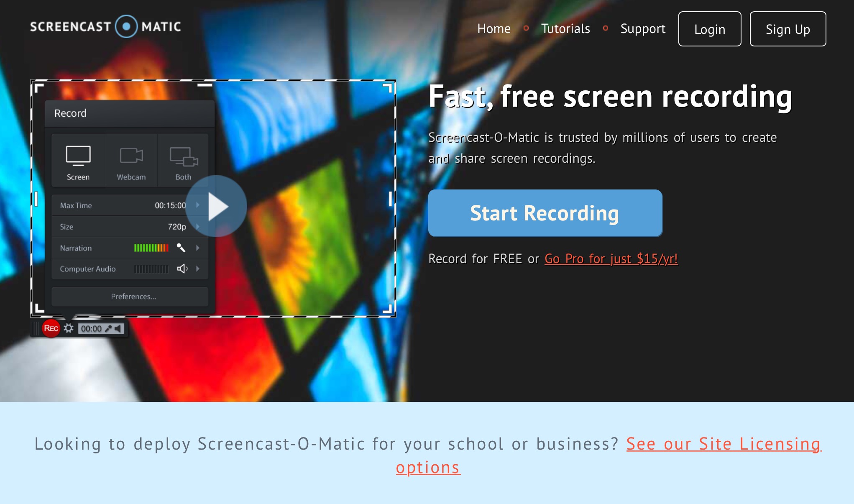Click the microphone icon in recorder toolbar
854x504 pixels.
pyautogui.click(x=108, y=329)
